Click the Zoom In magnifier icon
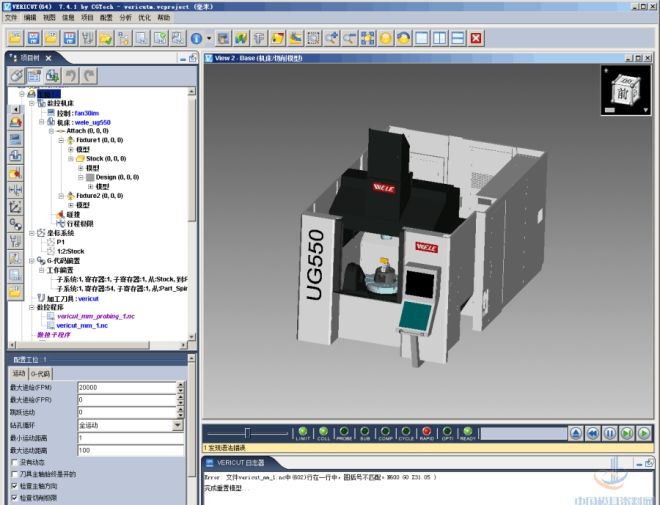The image size is (660, 505). [x=331, y=38]
